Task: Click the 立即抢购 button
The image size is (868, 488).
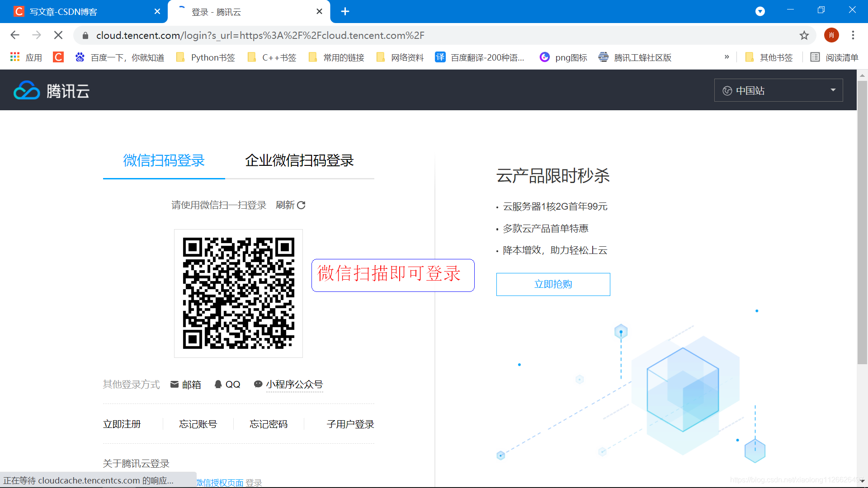Action: tap(553, 284)
